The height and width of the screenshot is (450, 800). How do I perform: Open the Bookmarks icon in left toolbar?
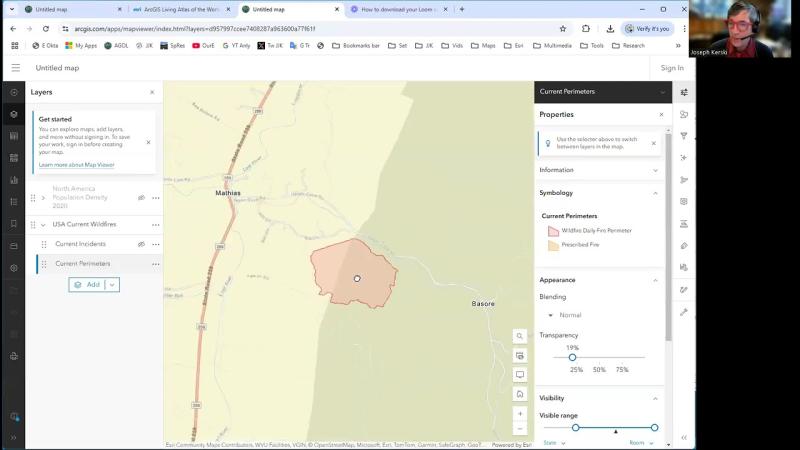(x=14, y=224)
